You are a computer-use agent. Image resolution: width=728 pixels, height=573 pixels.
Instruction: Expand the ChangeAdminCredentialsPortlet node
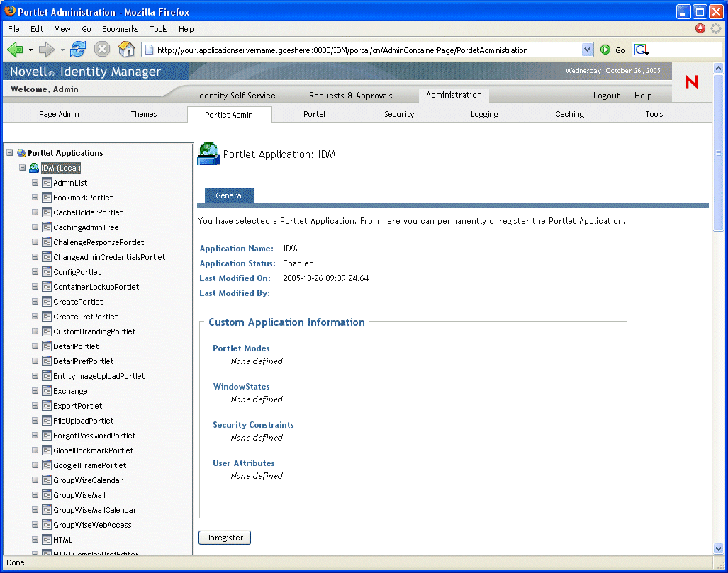point(35,256)
